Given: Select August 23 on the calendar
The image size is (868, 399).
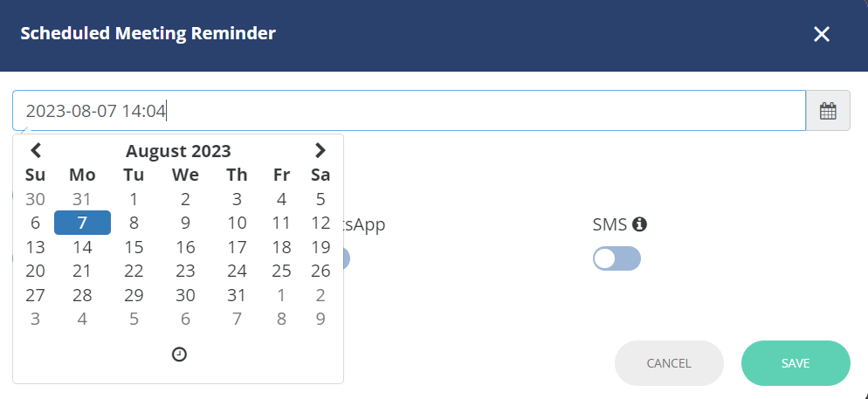Looking at the screenshot, I should click(x=185, y=271).
